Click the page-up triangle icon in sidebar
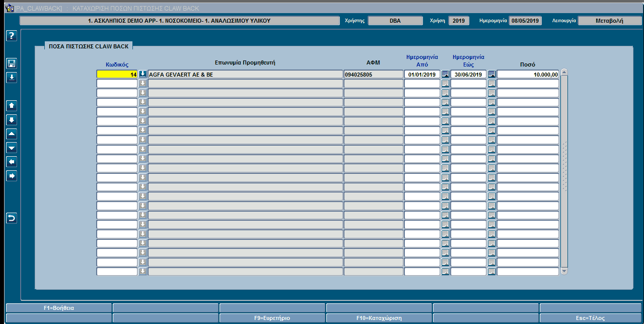The width and height of the screenshot is (644, 324). tap(11, 134)
